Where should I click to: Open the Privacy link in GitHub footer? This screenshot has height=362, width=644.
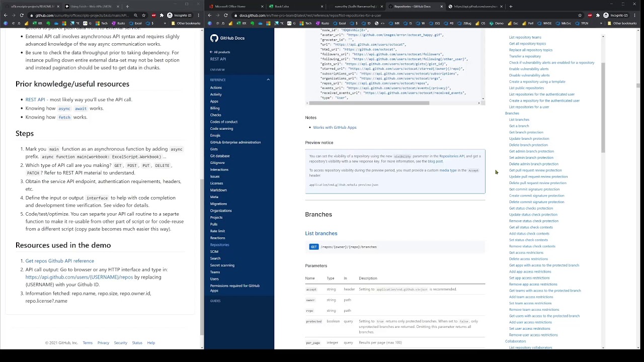point(103,343)
